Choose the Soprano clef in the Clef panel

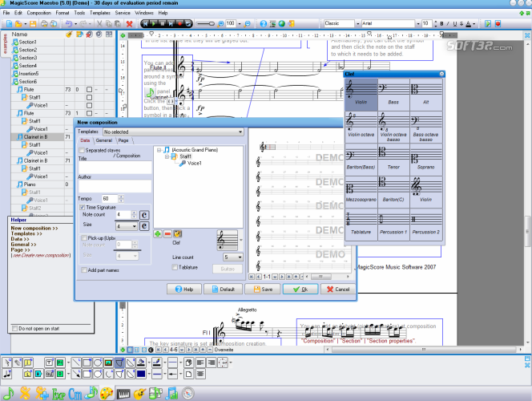coord(425,160)
